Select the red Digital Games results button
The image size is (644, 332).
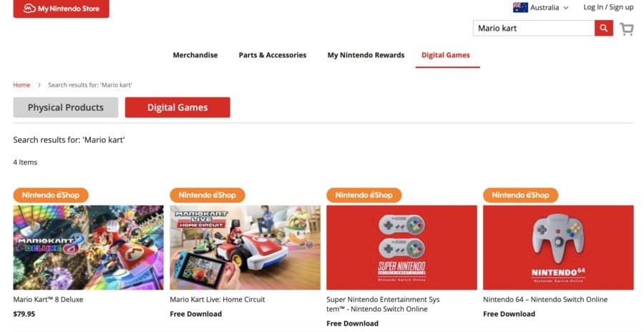177,107
